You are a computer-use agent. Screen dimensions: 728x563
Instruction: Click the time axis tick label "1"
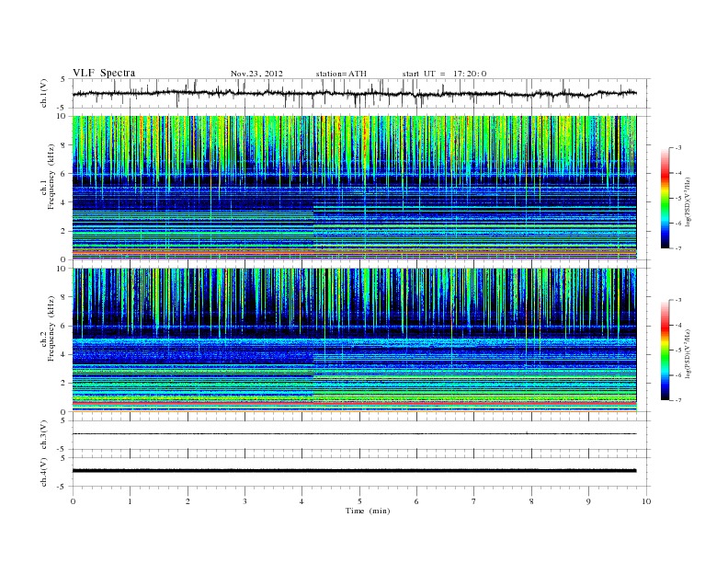(130, 501)
